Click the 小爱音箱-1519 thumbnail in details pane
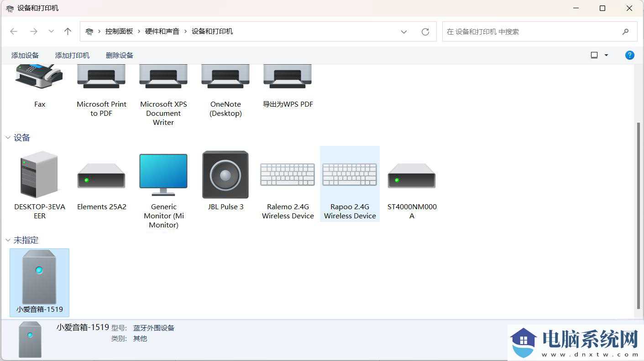Screen dimensions: 644x361 (30, 340)
